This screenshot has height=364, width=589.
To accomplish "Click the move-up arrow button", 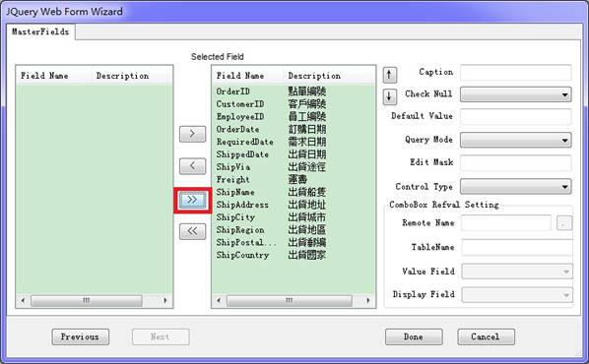I will pos(389,75).
